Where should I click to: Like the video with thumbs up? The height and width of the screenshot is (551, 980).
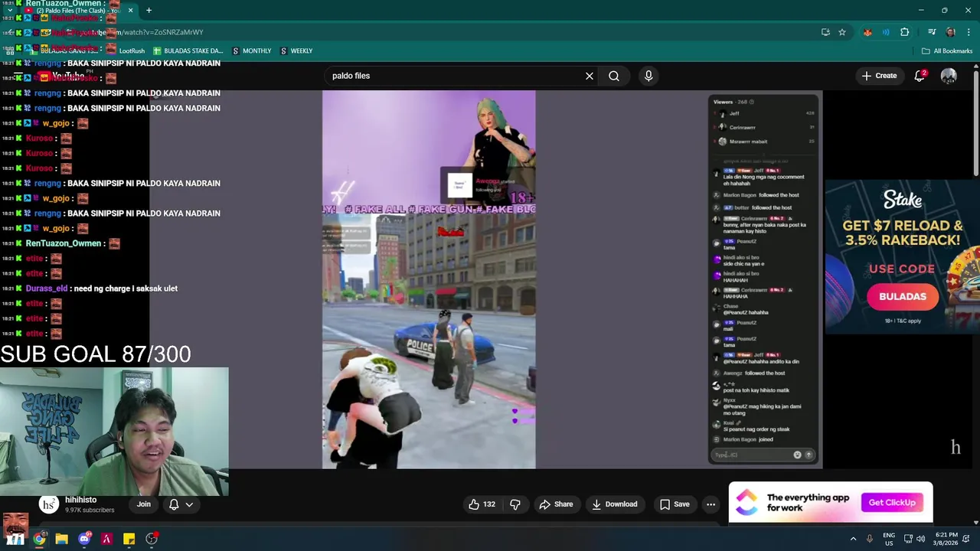point(482,504)
